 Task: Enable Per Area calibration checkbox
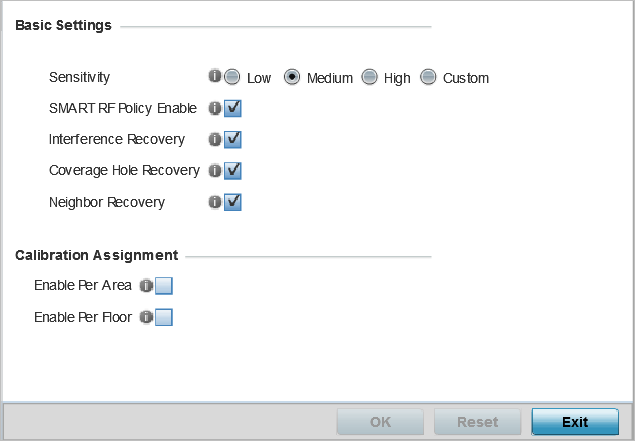pos(164,286)
